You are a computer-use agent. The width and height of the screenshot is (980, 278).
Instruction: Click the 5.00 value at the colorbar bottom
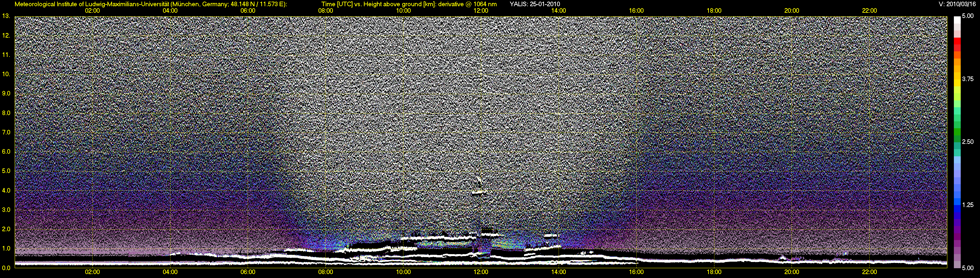[x=968, y=268]
